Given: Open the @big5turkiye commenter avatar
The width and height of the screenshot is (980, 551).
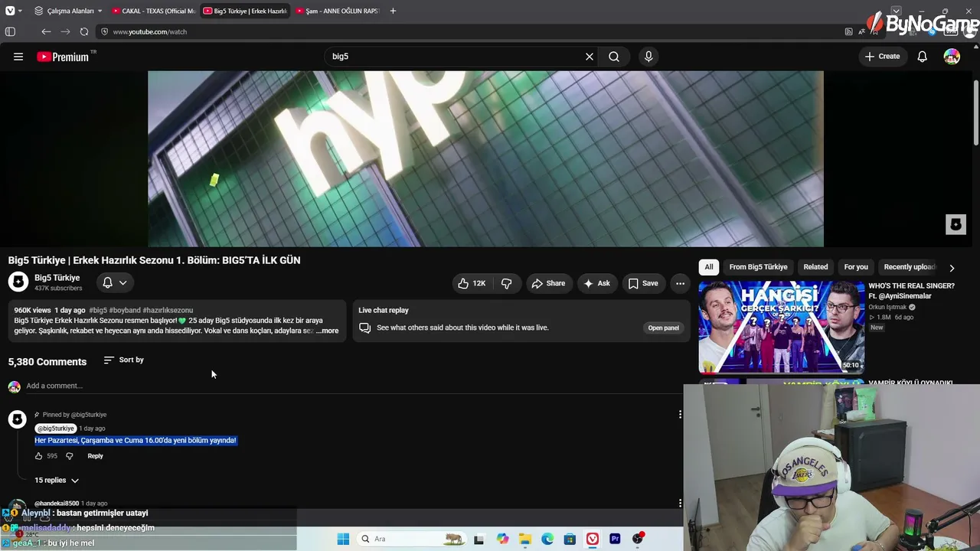Looking at the screenshot, I should [17, 419].
